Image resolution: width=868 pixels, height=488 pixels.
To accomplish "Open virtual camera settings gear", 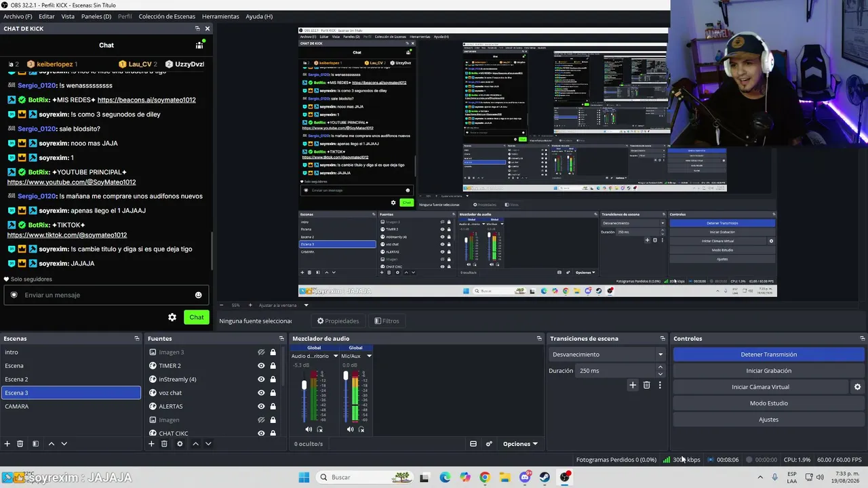I will 857,387.
